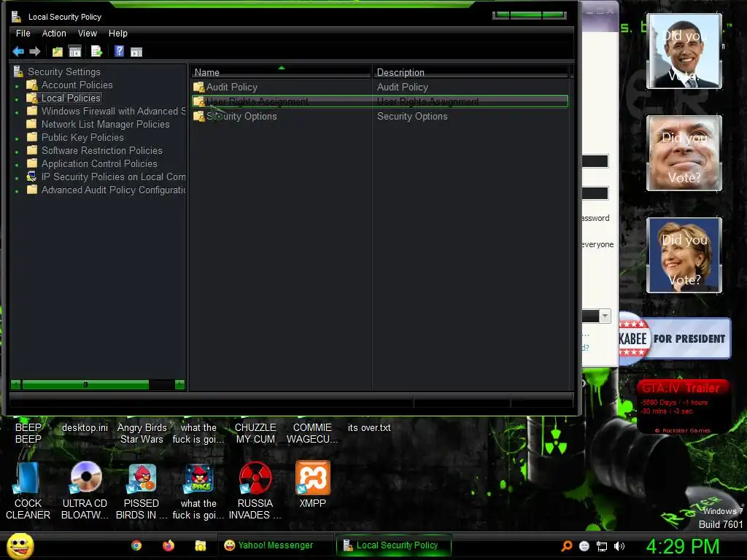
Task: Select Audit Policy in the list pane
Action: click(x=231, y=87)
